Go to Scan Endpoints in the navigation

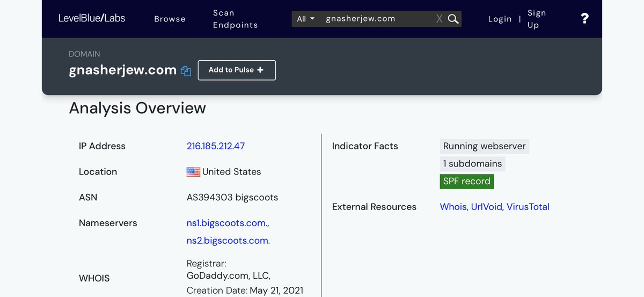pyautogui.click(x=235, y=19)
